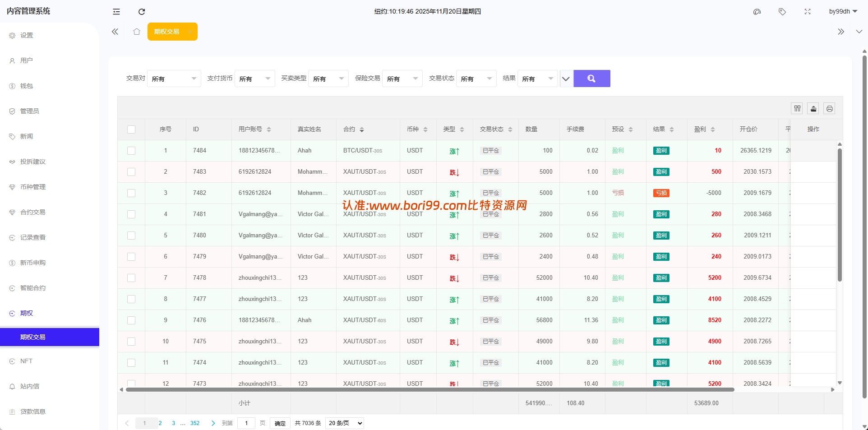This screenshot has height=430, width=868.
Task: Sort by 预设 column
Action: [x=631, y=129]
